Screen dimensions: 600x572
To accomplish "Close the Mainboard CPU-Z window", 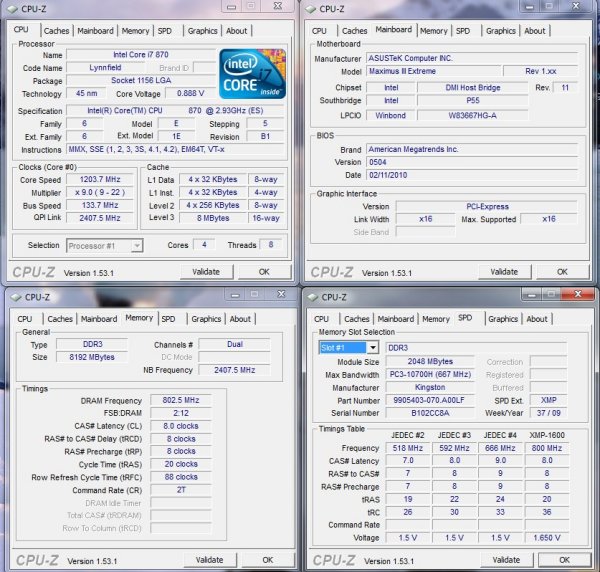I will click(576, 6).
